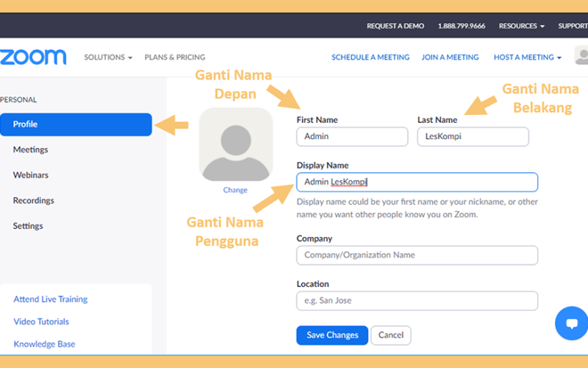Screen dimensions: 588x368
Task: Click the Company label
Action: (x=315, y=238)
